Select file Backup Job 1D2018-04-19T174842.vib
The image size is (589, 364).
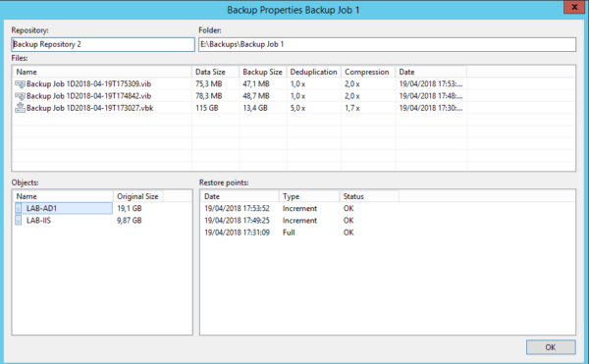[x=88, y=96]
